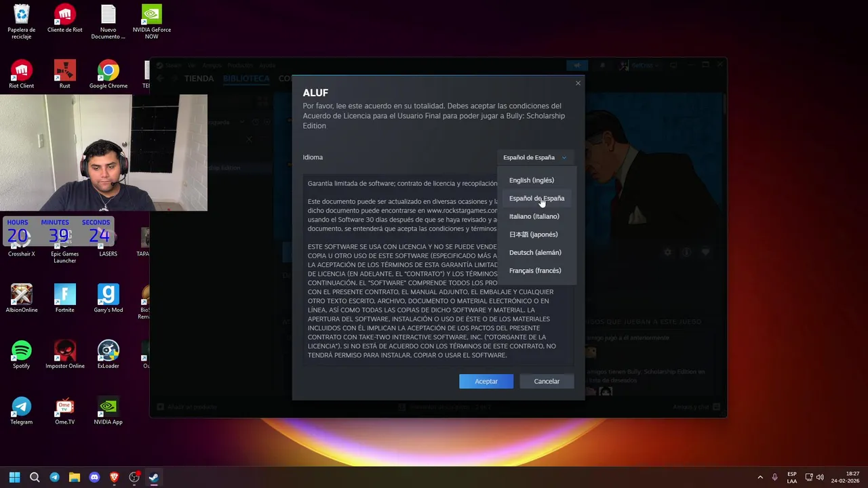Image resolution: width=868 pixels, height=488 pixels.
Task: Launch NVIDIA GeForce NOW shortcut
Action: [x=152, y=22]
